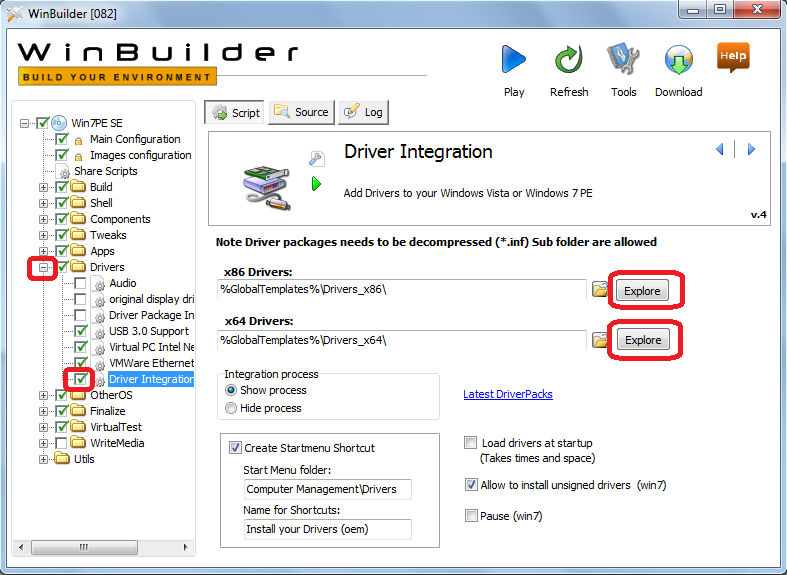Enable the Audio script checkbox

tap(80, 283)
